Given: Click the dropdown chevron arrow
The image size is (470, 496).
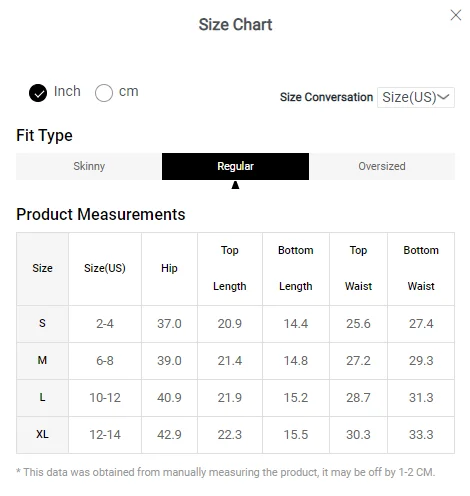Looking at the screenshot, I should [443, 97].
